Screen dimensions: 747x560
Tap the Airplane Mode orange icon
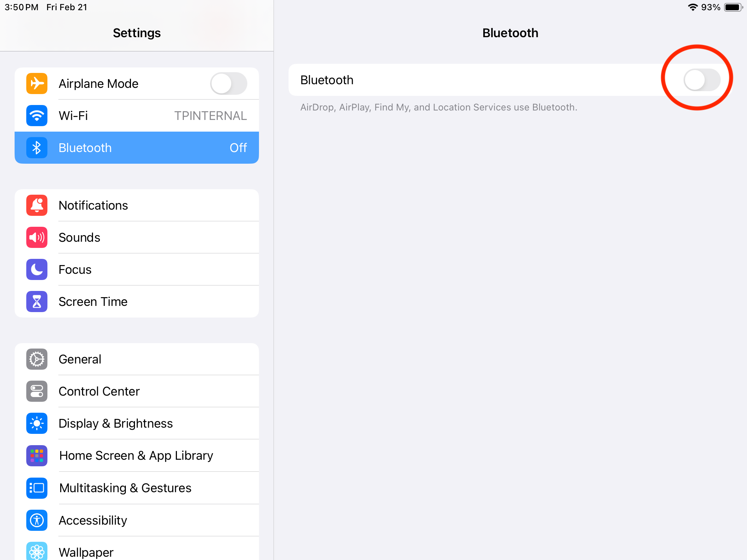tap(37, 83)
